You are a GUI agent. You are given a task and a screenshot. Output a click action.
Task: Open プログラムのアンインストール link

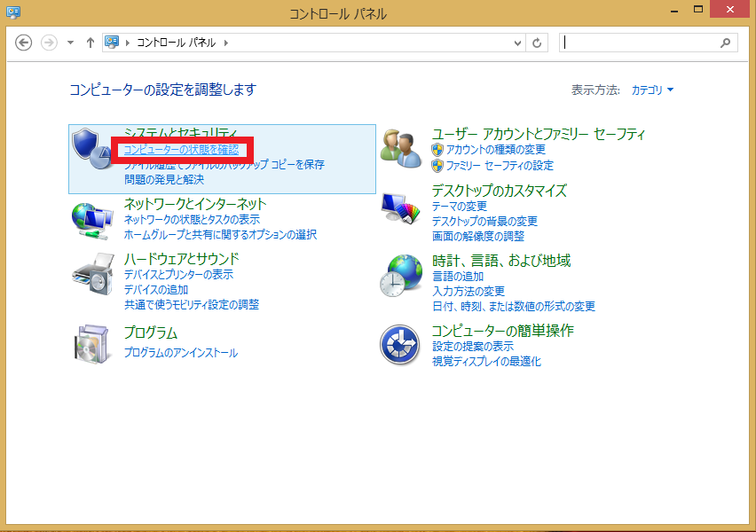[x=181, y=353]
